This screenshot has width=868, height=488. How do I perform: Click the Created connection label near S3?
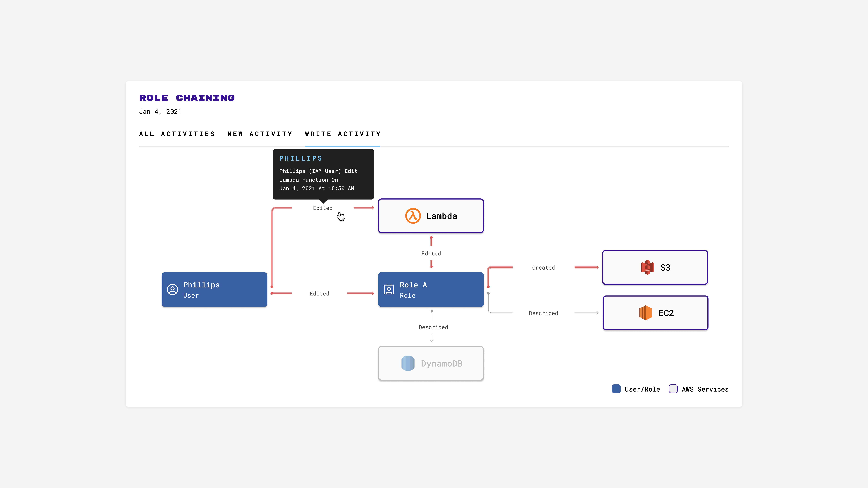(543, 267)
